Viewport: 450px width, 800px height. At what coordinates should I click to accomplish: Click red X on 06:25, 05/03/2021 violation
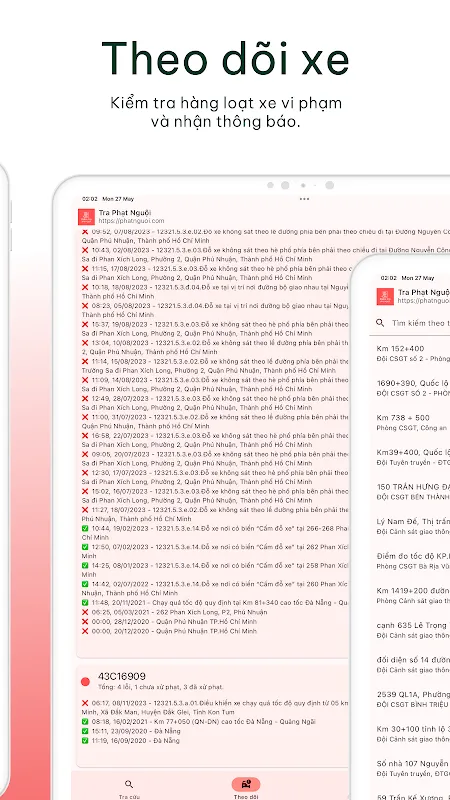[85, 612]
